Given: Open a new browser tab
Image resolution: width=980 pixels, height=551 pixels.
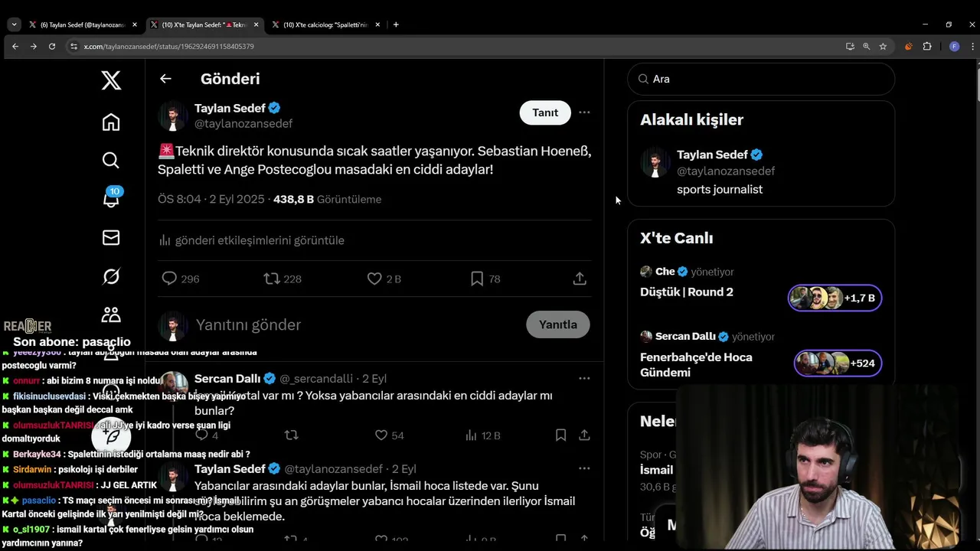Looking at the screenshot, I should 396,24.
